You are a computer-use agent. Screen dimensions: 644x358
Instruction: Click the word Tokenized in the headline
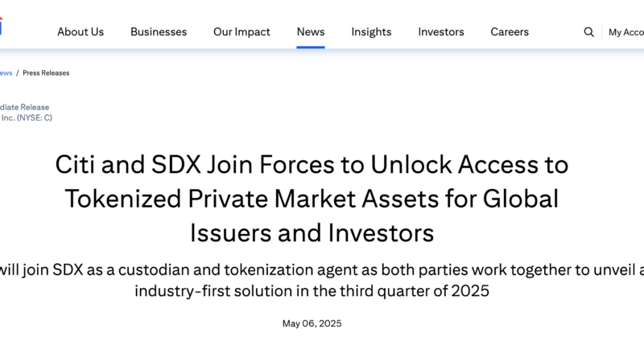pos(123,199)
